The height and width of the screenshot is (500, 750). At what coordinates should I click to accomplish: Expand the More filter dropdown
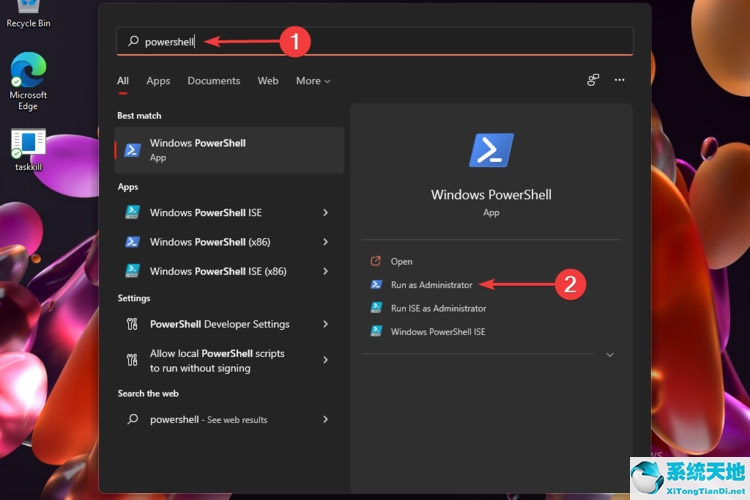313,81
